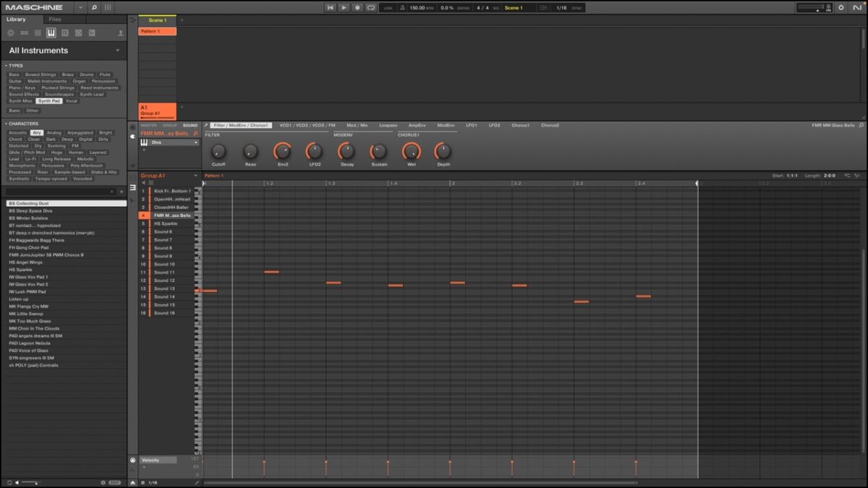
Task: Select the MK Little Swoop preset
Action: pos(26,314)
